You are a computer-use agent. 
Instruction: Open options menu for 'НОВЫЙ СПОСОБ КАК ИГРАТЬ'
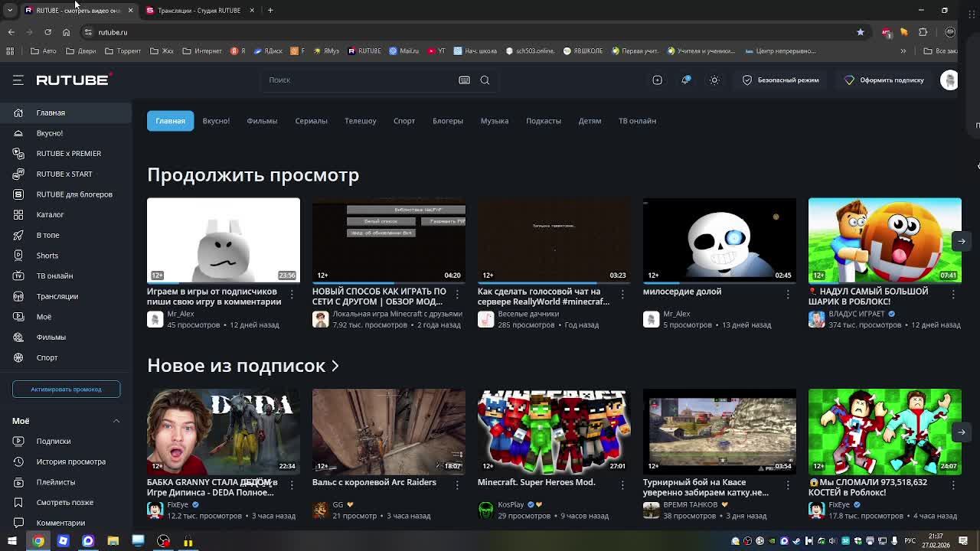tap(457, 294)
